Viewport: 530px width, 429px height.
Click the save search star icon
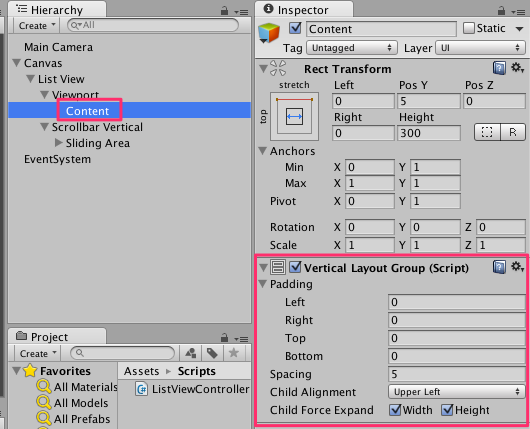[234, 353]
